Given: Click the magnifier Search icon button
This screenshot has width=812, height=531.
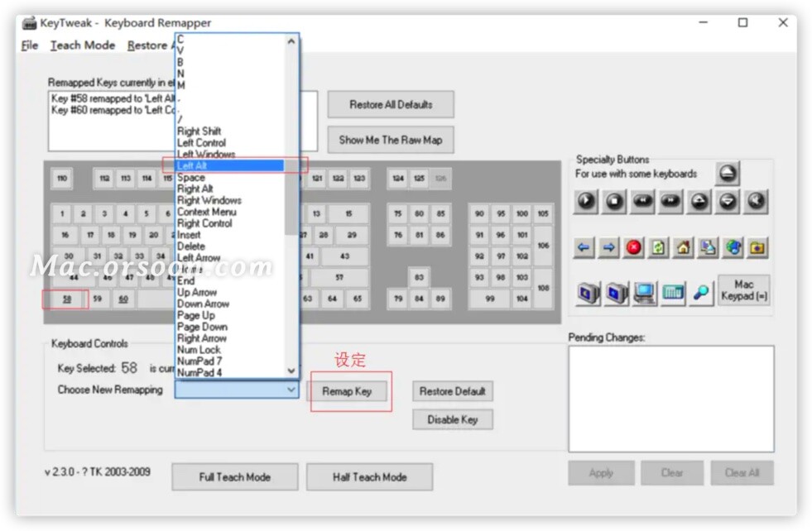Looking at the screenshot, I should [x=701, y=294].
